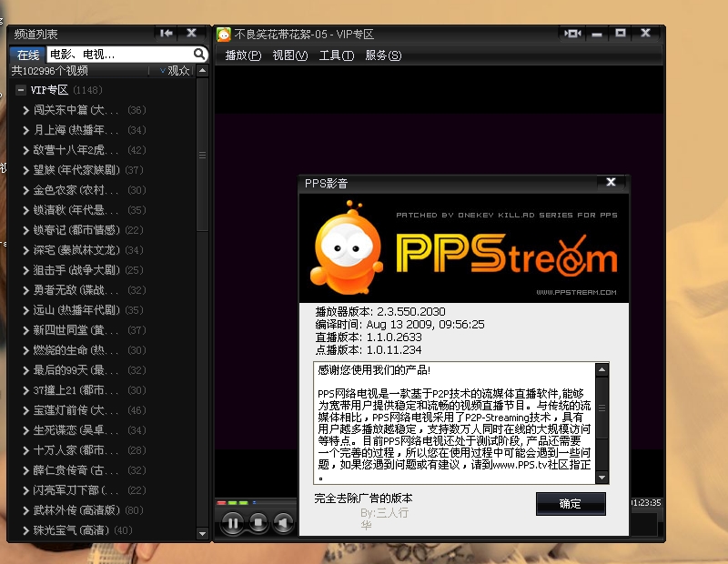Click the about dialog text scrollbar thumb
Image resolution: width=728 pixels, height=564 pixels.
[602, 408]
